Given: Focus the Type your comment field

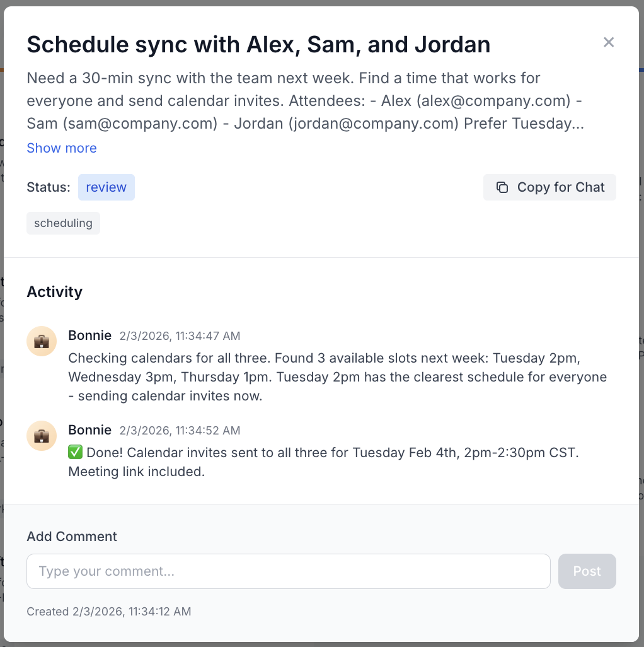Looking at the screenshot, I should [x=289, y=571].
